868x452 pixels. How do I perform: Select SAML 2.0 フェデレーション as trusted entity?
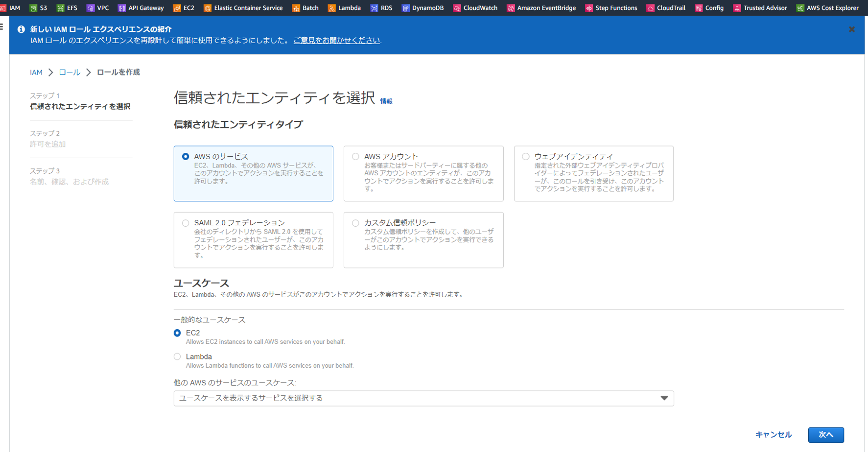click(x=186, y=222)
